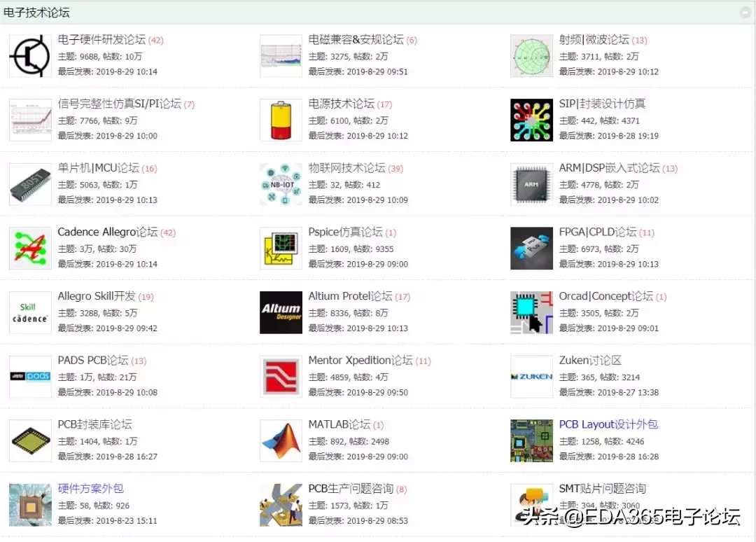Click the PCB Layout设计外包 board thumbnail
The width and height of the screenshot is (756, 542).
pyautogui.click(x=531, y=440)
